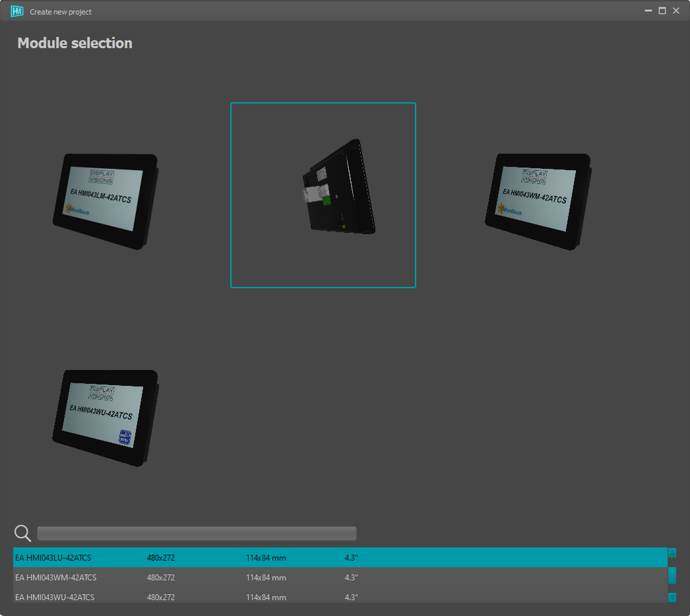The width and height of the screenshot is (690, 616).
Task: Click 4.3" in the EA HMI043WM-42ATCS row
Action: coord(351,577)
